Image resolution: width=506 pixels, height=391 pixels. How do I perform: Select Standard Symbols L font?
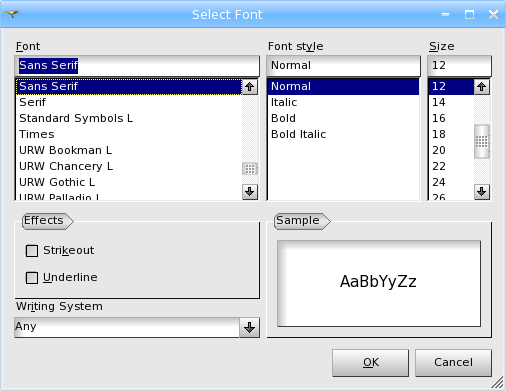pyautogui.click(x=129, y=118)
